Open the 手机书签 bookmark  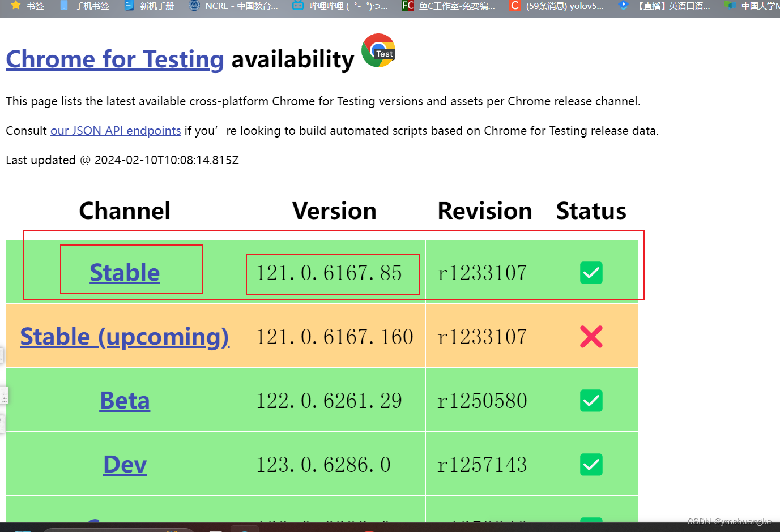tap(85, 6)
